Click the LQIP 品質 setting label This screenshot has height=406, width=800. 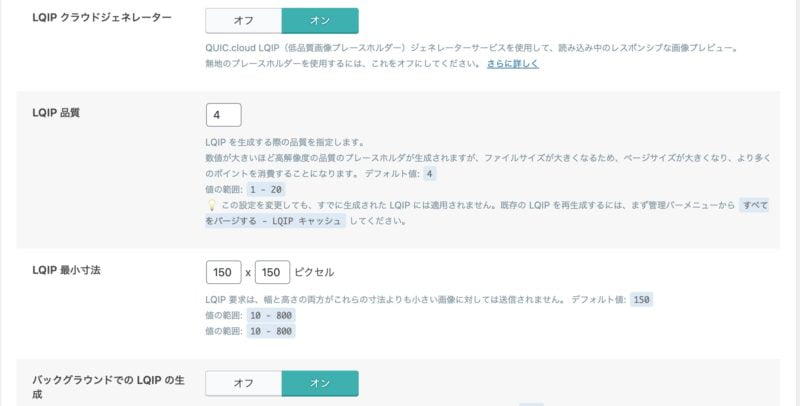coord(56,112)
